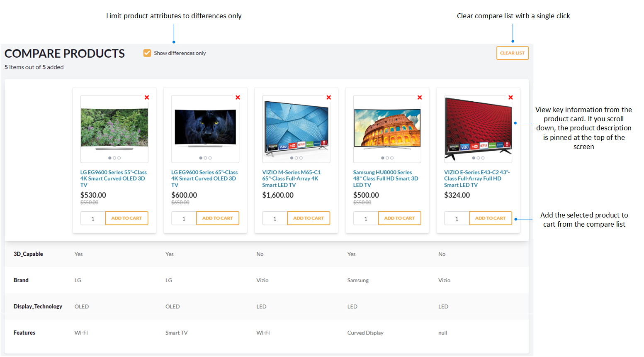Click VIZIO E-Series red TV image
644x357 pixels.
(478, 129)
